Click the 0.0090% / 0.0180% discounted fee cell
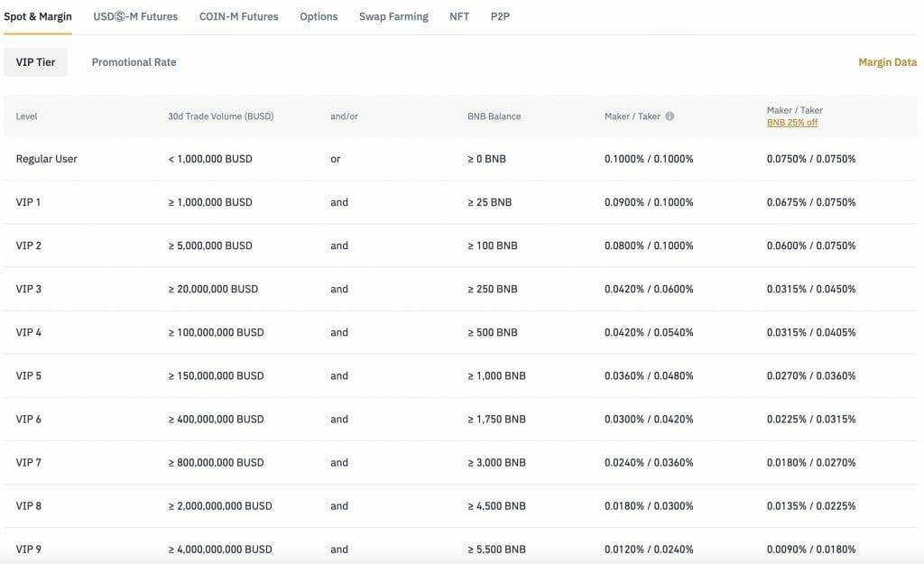Image resolution: width=924 pixels, height=564 pixels. 811,550
